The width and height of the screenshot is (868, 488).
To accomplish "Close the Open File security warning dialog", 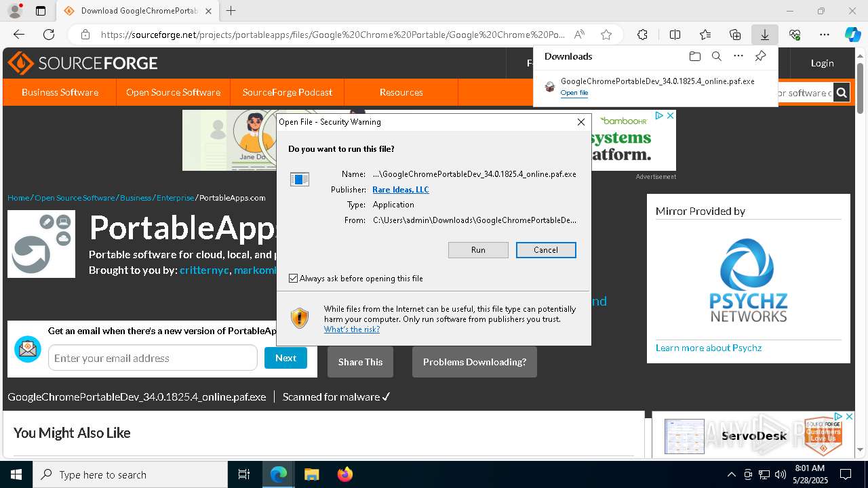I will coord(581,122).
